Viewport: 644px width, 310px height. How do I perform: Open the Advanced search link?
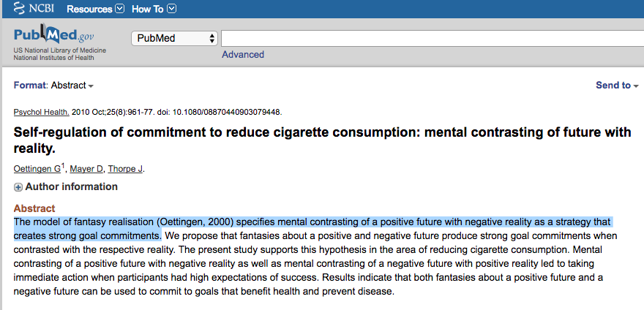pyautogui.click(x=243, y=55)
